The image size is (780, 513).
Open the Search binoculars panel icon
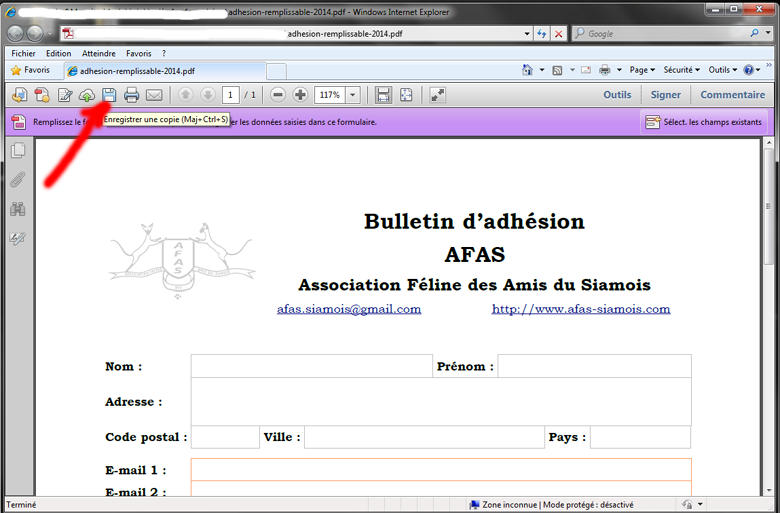18,209
